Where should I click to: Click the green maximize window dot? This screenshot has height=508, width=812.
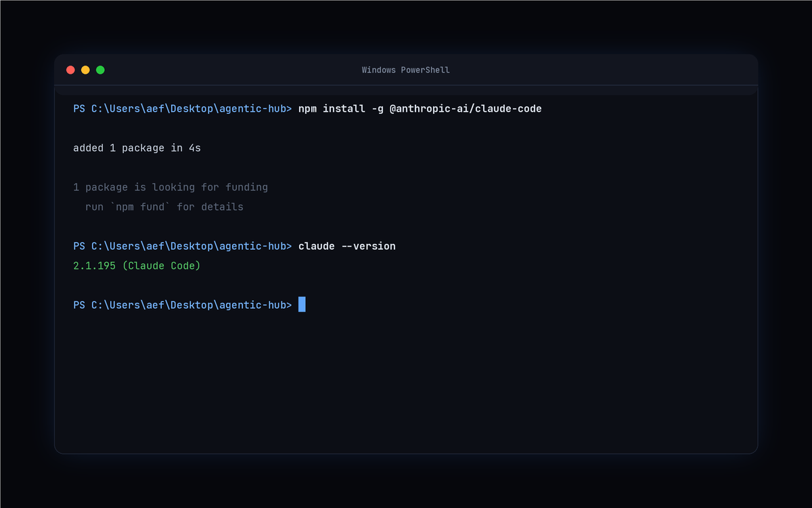100,70
